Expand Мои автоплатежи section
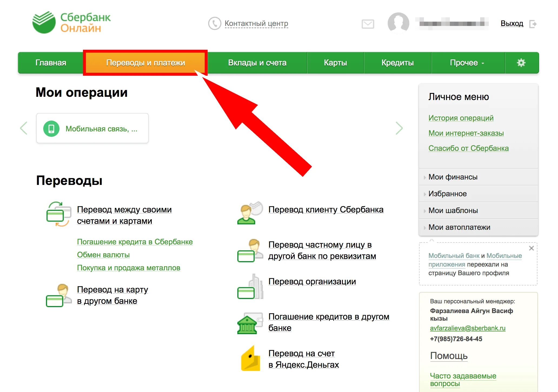 (478, 227)
